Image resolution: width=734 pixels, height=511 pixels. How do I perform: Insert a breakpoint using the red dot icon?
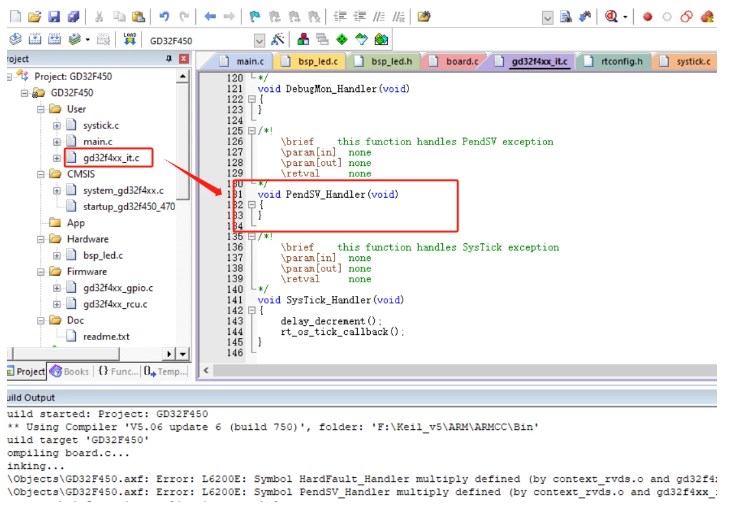click(x=647, y=17)
